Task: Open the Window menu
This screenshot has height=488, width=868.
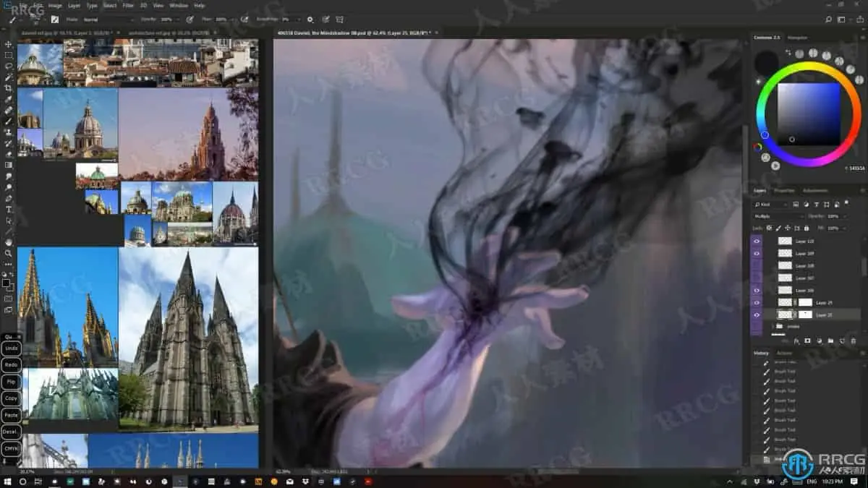Action: (179, 5)
